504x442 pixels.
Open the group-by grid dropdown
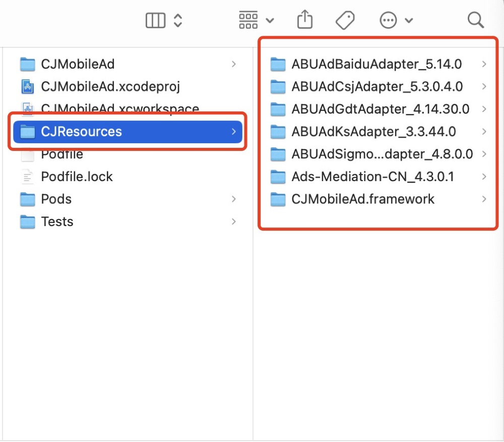[256, 20]
